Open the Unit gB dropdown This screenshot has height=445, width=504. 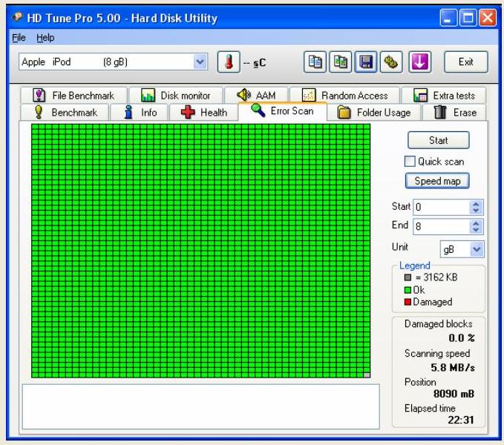(x=477, y=250)
